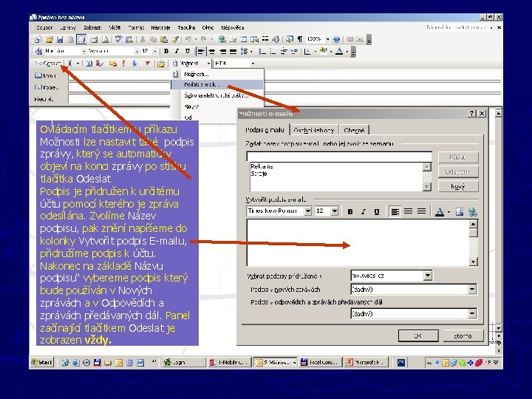Click the highlight marker icon in the formatting toolbar
The image size is (532, 399).
[324, 51]
